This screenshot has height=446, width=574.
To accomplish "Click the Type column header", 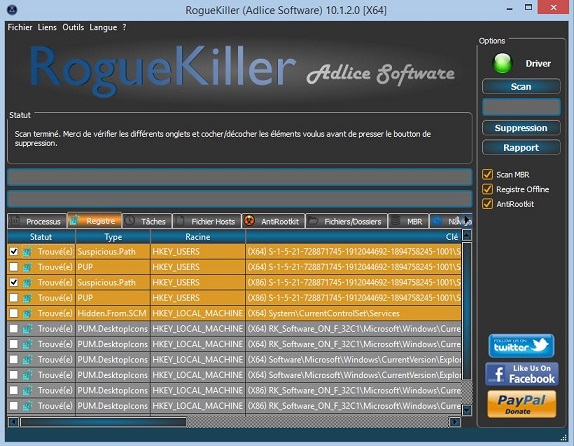I will point(113,237).
